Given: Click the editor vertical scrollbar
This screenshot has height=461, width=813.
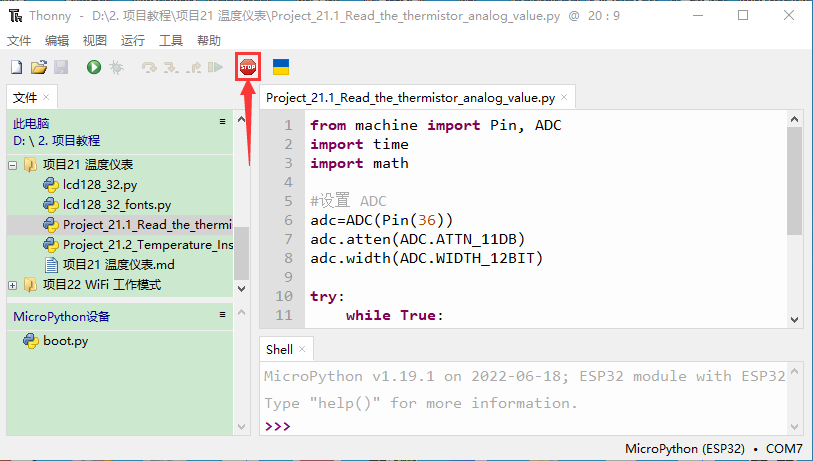Looking at the screenshot, I should 794,180.
